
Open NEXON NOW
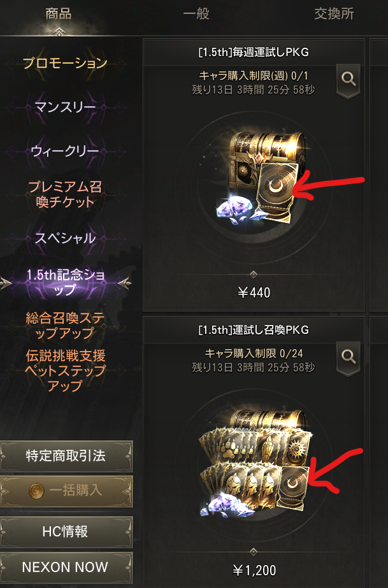pos(66,567)
